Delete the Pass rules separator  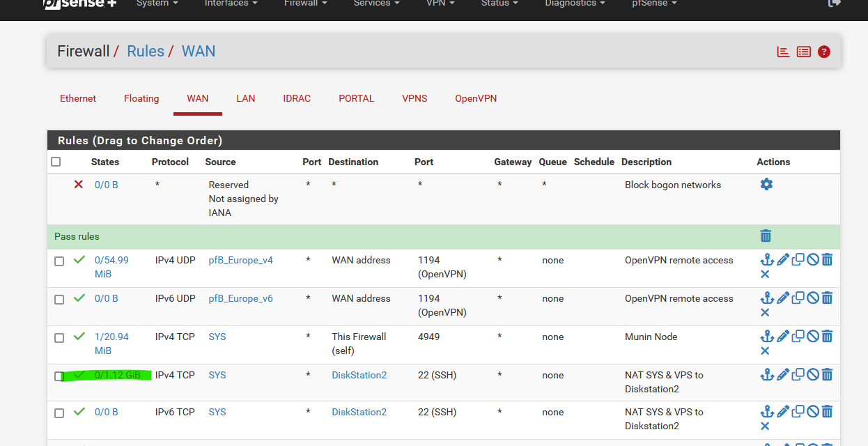(766, 236)
